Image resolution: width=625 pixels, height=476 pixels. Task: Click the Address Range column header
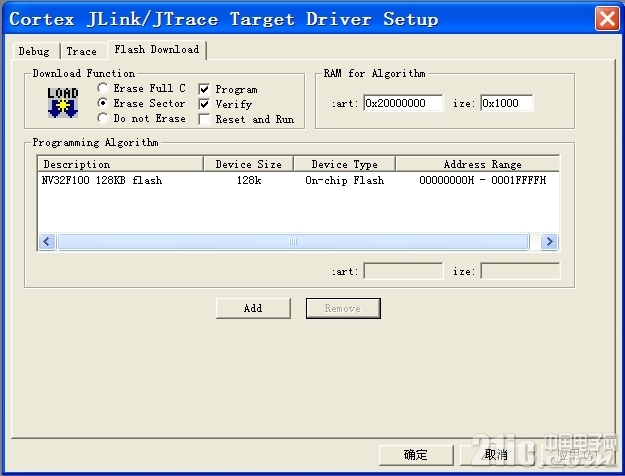[x=478, y=164]
